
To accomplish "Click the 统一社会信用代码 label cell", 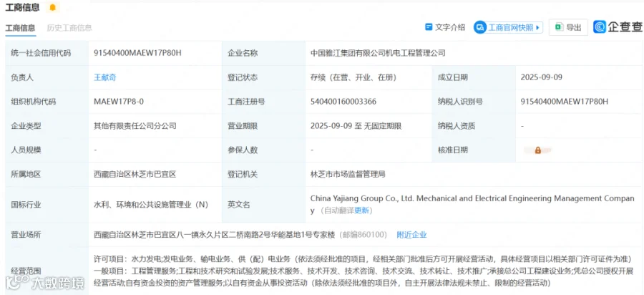I will click(x=47, y=53).
